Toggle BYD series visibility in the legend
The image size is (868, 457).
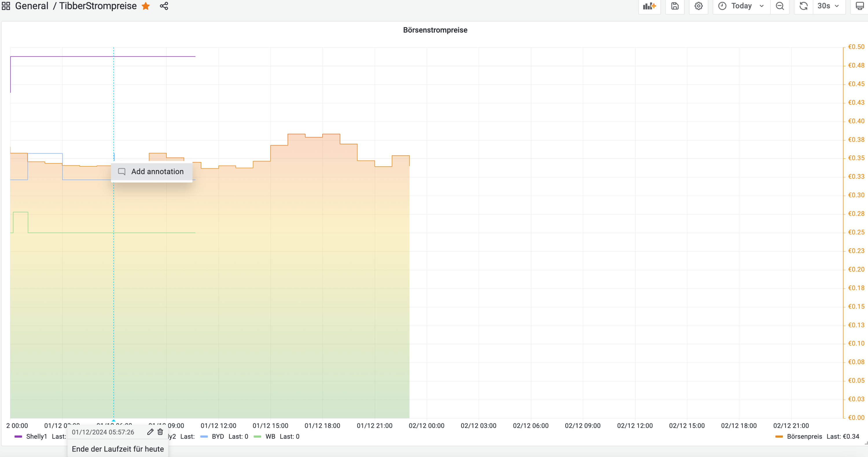(x=218, y=436)
